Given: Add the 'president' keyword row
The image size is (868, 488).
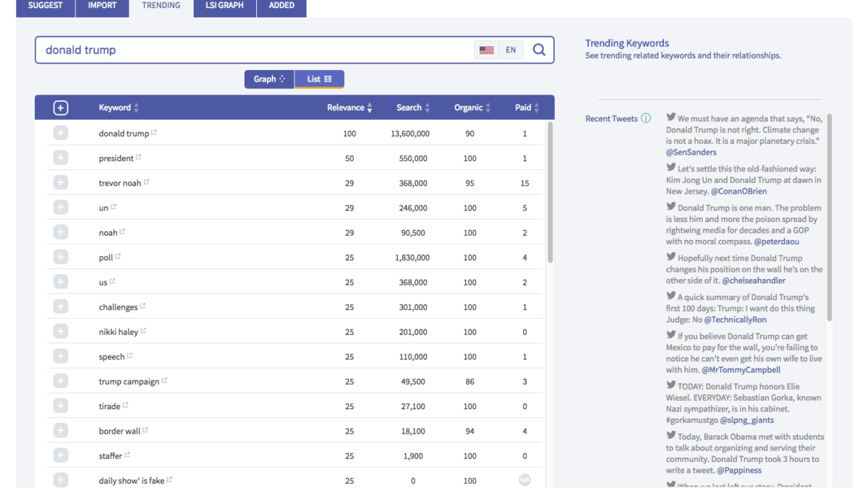Looking at the screenshot, I should point(61,158).
